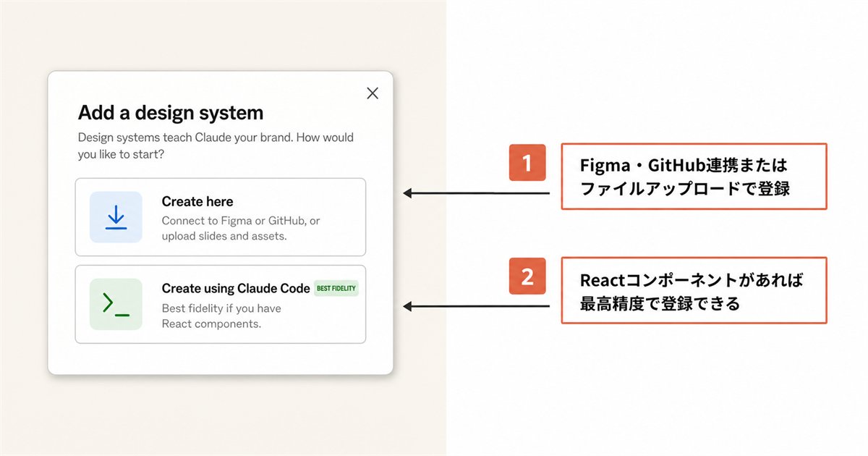
Task: Click the Connect to Figma or GitHub description
Action: coord(241,228)
